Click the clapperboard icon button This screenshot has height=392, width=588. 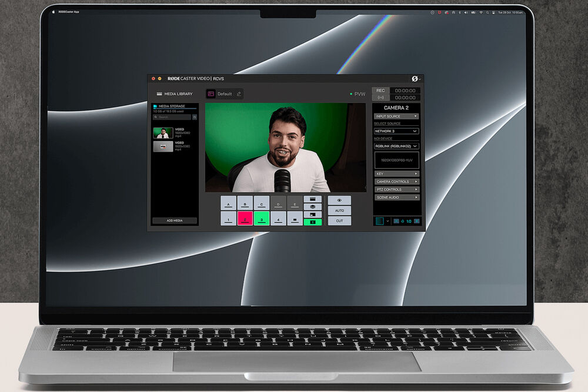pyautogui.click(x=313, y=199)
